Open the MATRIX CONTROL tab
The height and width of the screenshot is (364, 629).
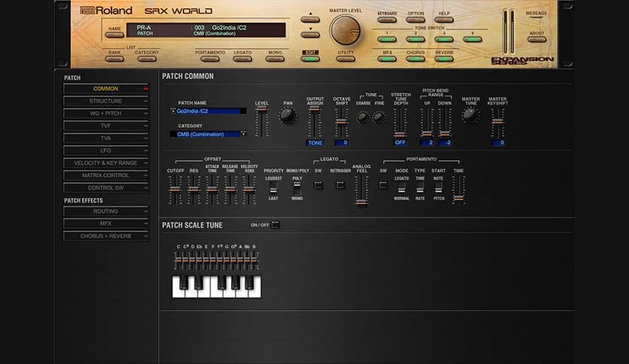click(106, 175)
